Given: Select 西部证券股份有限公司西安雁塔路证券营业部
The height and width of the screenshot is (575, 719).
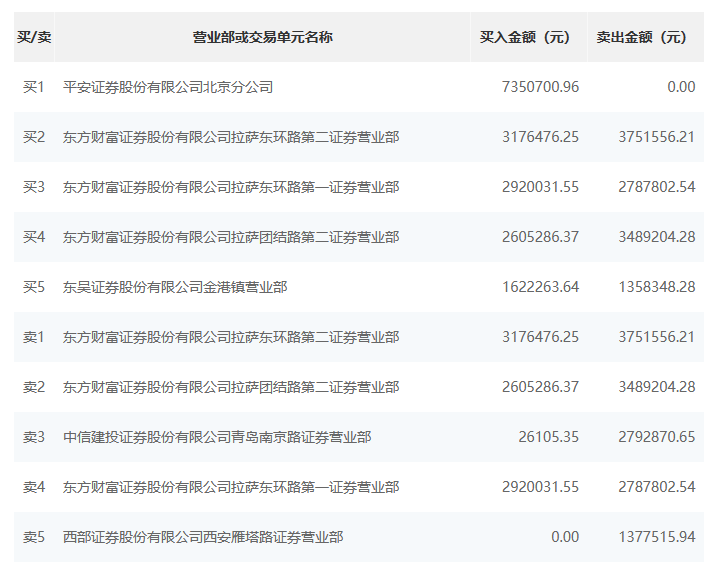Looking at the screenshot, I should (203, 537).
